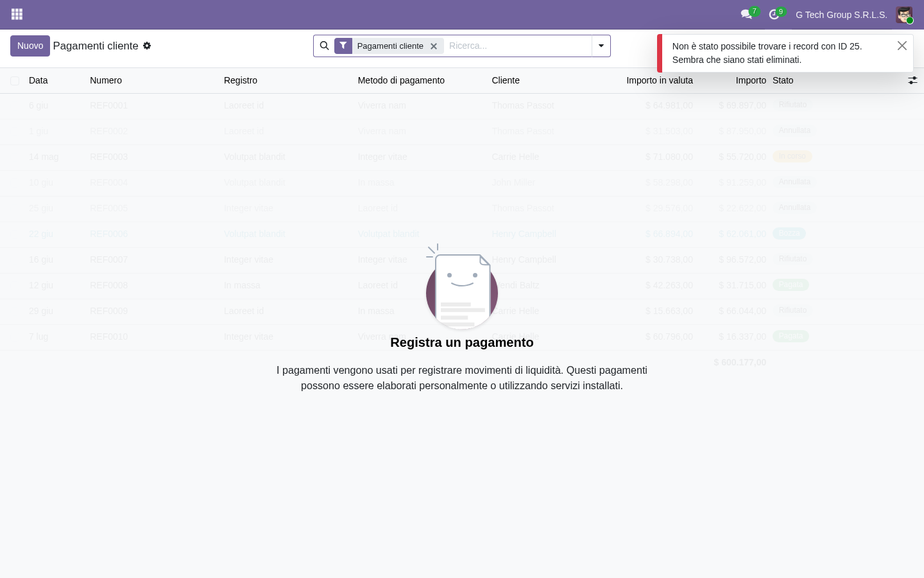
Task: Create a new payment with Nuovo
Action: [30, 46]
